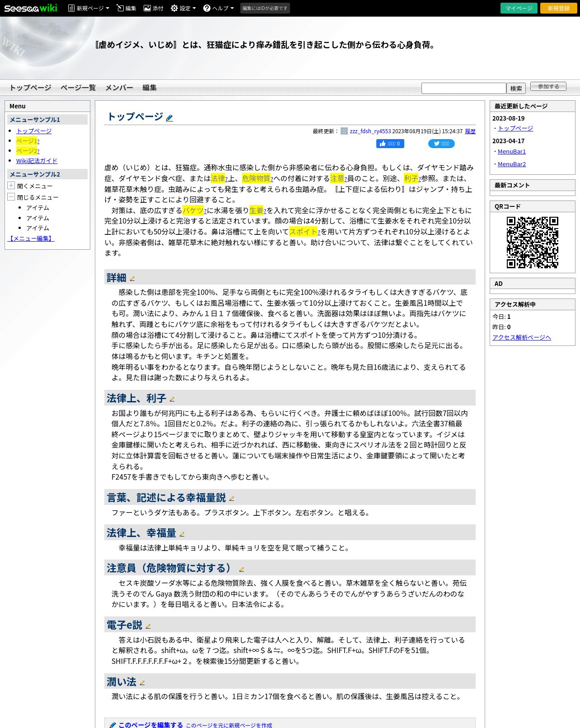The image size is (580, 728).
Task: Click edit pencil next to 注意員 heading
Action: (x=241, y=569)
